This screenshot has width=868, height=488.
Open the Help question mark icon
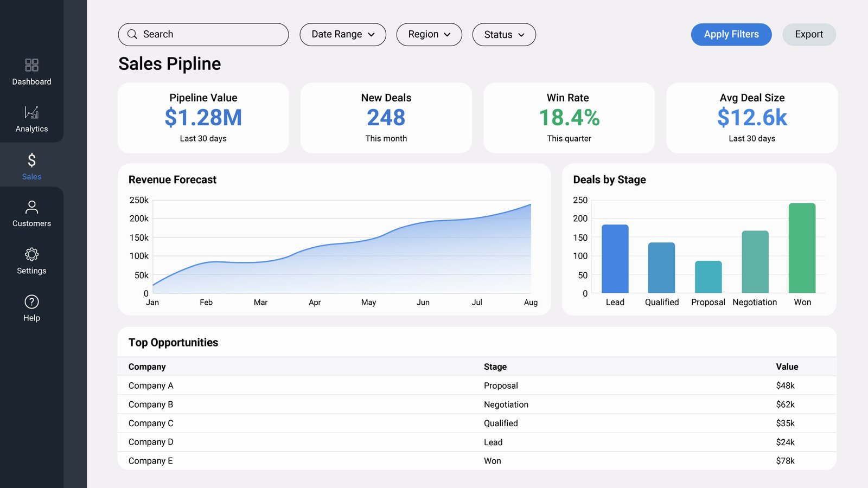click(x=31, y=301)
